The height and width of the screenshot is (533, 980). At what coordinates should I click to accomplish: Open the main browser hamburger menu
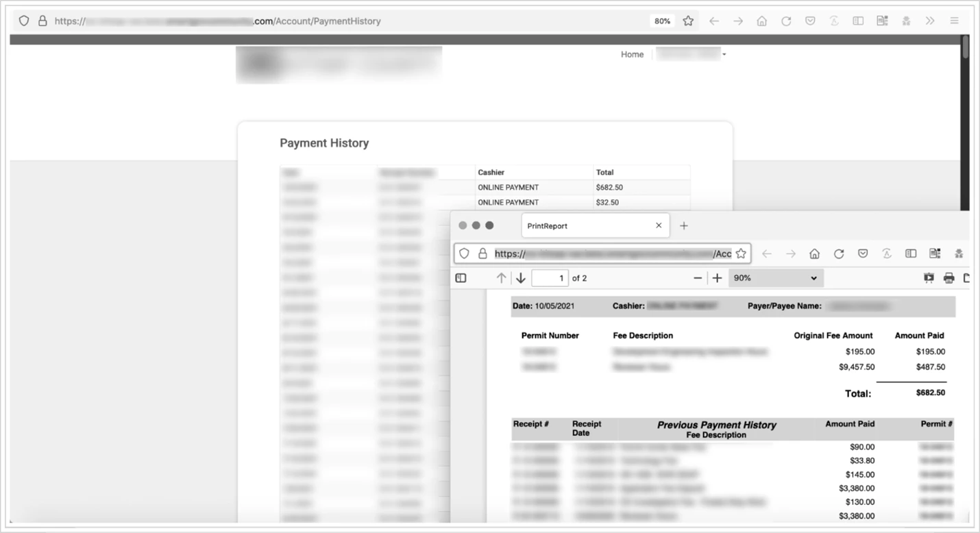coord(954,21)
